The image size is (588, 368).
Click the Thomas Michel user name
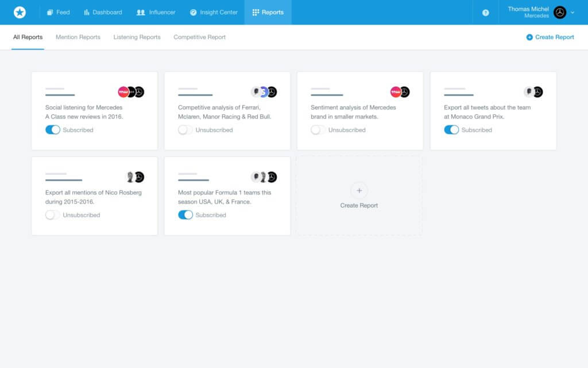click(x=528, y=9)
